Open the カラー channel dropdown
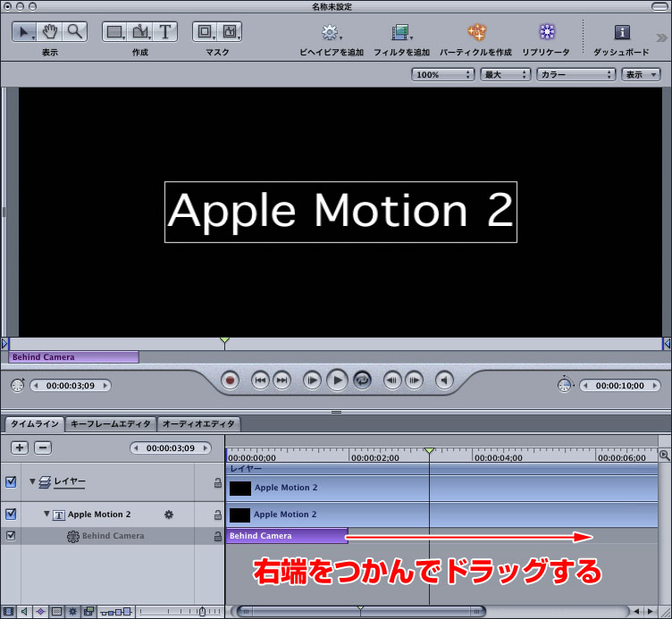 coord(576,74)
